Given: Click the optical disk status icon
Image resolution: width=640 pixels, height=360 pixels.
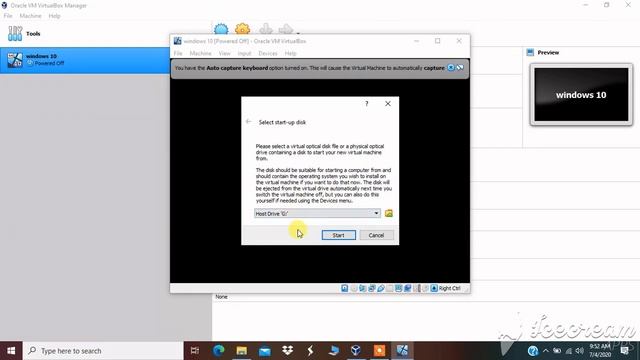Looking at the screenshot, I should pyautogui.click(x=353, y=288).
